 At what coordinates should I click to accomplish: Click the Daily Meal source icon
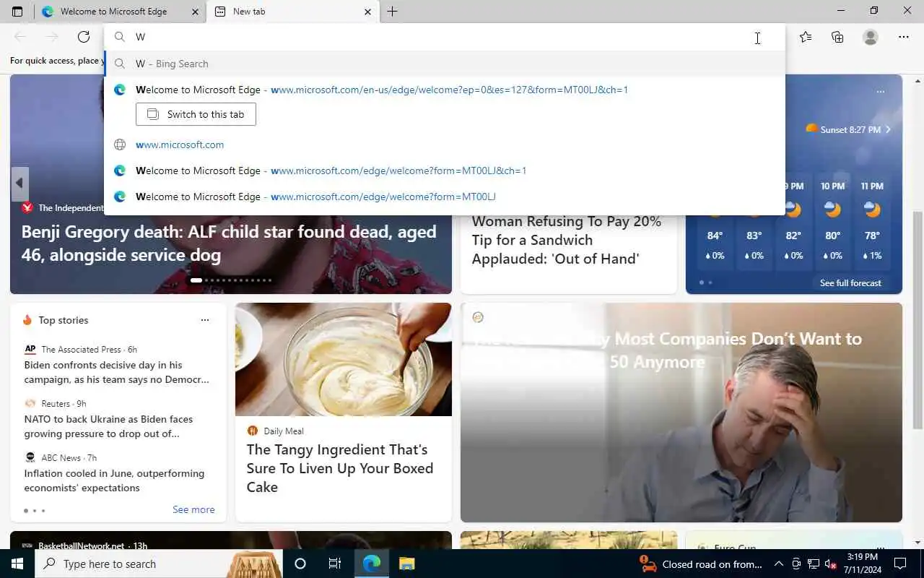coord(253,431)
